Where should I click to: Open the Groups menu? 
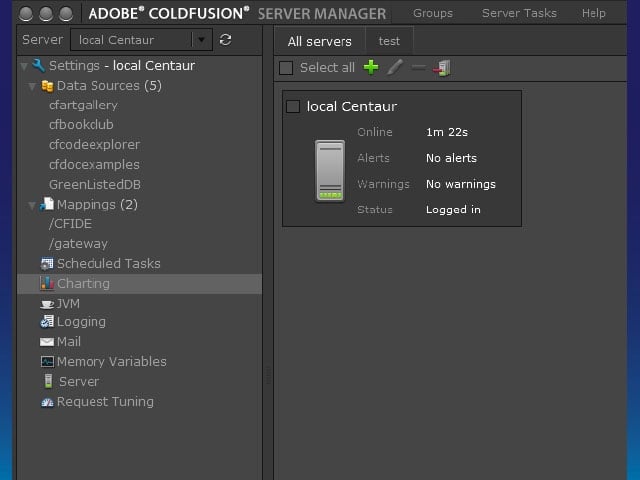point(433,13)
